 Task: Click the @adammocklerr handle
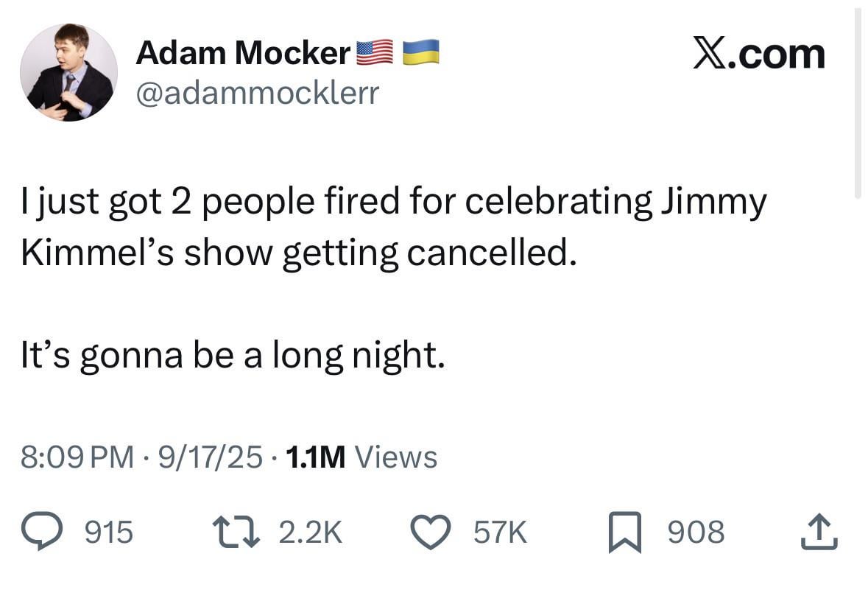(x=258, y=93)
